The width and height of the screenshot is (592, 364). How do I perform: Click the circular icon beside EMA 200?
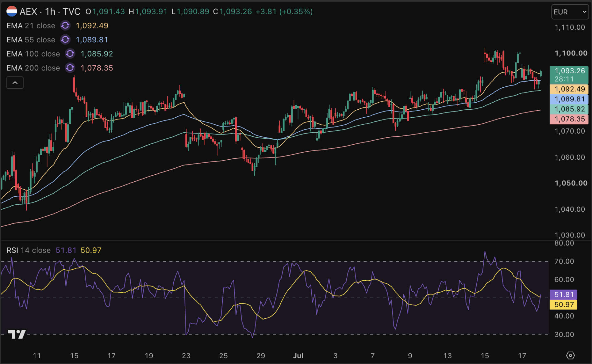click(x=70, y=68)
